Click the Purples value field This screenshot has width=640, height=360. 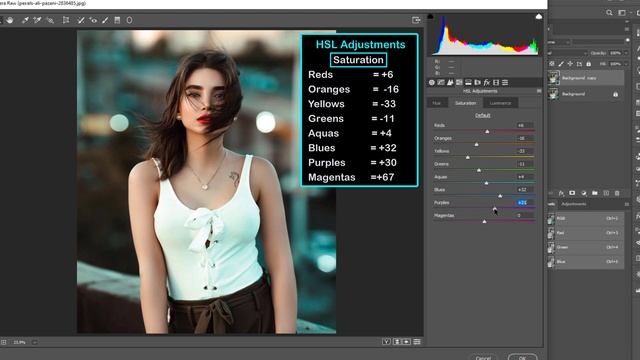click(x=525, y=202)
